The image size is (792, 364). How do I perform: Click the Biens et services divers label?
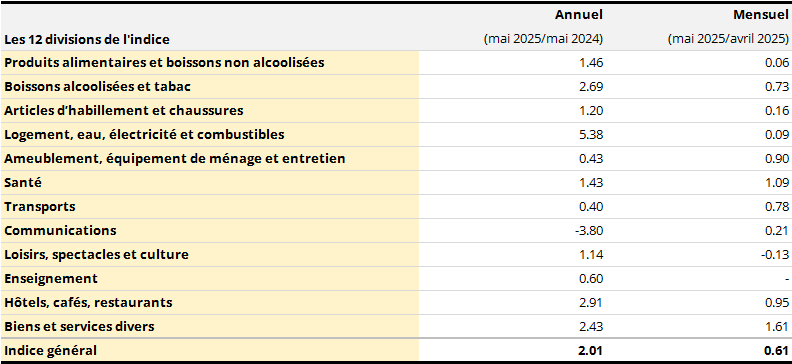(79, 326)
